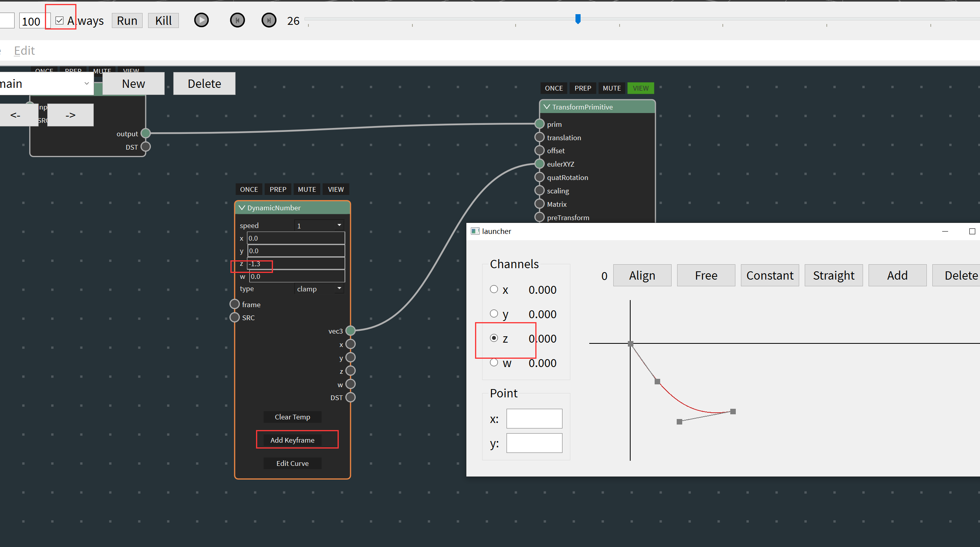Screen dimensions: 980x547
Task: Click the y output socket on DynamicNumber
Action: pos(351,357)
